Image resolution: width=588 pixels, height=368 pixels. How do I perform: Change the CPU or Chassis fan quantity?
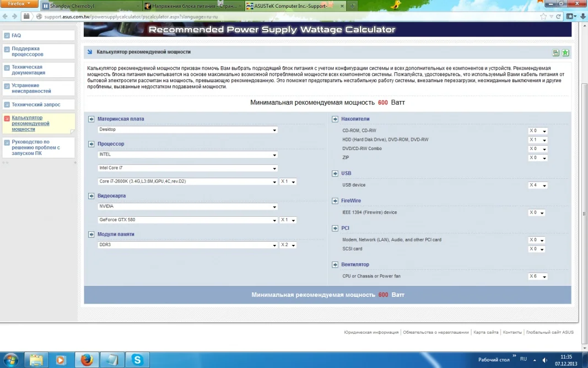[538, 276]
